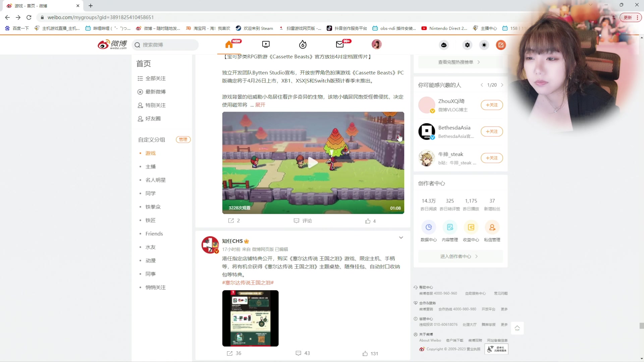Viewport: 644px width, 362px height.
Task: Repost the 知任CHS post with 36 reposts
Action: (x=234, y=353)
